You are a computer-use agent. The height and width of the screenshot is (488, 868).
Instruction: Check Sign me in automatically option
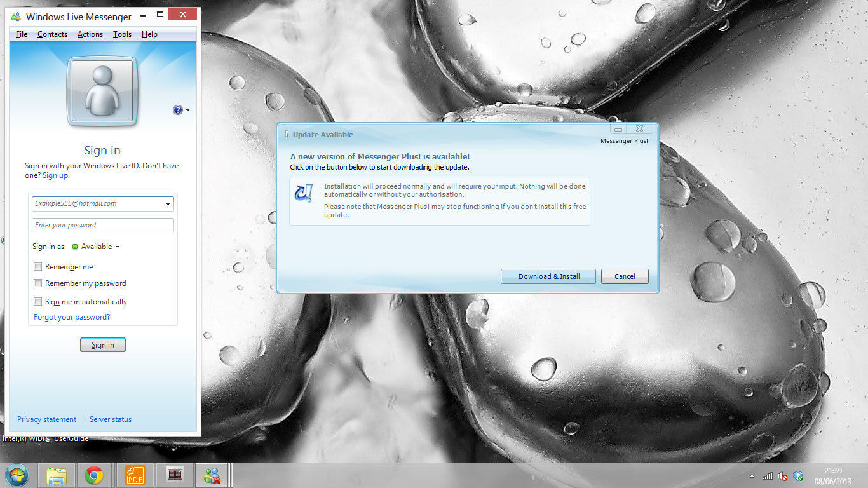click(38, 302)
